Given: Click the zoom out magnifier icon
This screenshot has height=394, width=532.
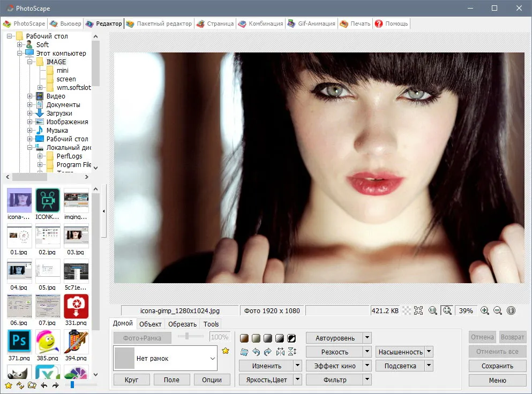Looking at the screenshot, I should (498, 310).
